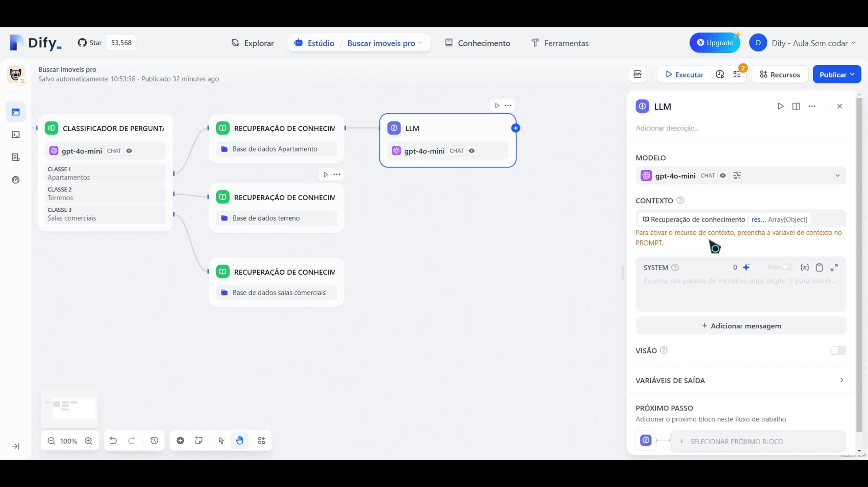Screen dimensions: 868x487
Task: Toggle the VISÃO switch off state
Action: [838, 351]
